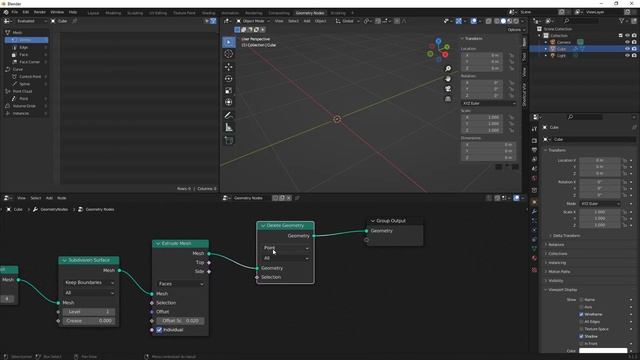Viewport: 640px width, 360px height.
Task: Hide the Cube with its eye icon
Action: pos(627,49)
